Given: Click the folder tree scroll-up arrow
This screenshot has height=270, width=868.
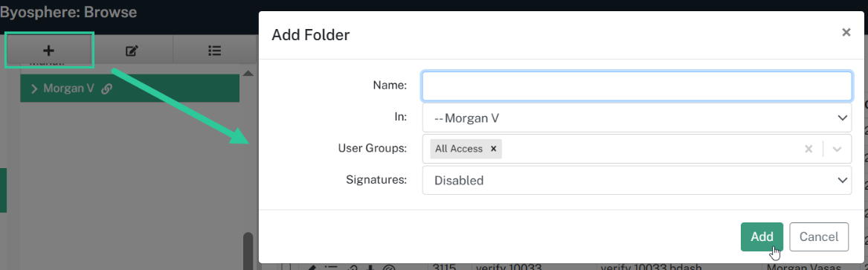Looking at the screenshot, I should 248,74.
